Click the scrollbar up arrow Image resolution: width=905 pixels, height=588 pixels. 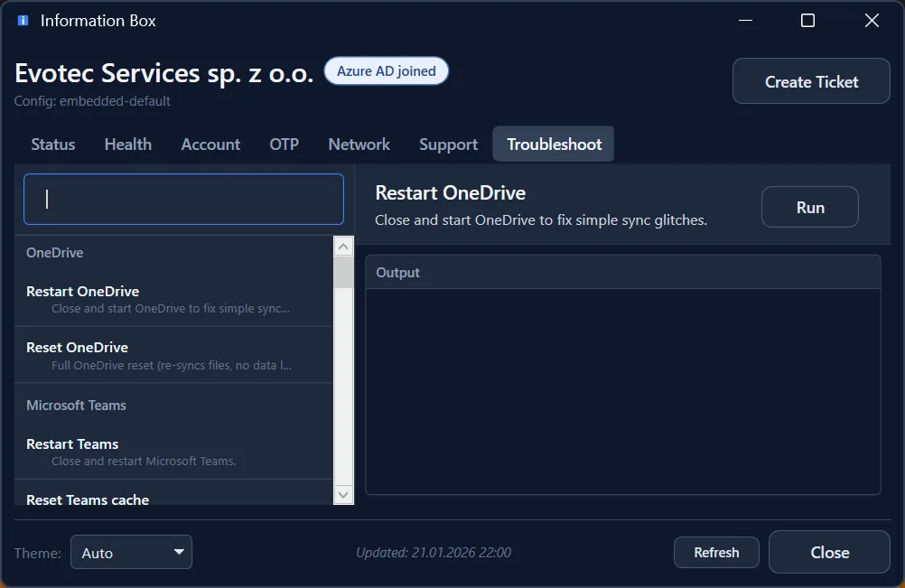tap(343, 247)
